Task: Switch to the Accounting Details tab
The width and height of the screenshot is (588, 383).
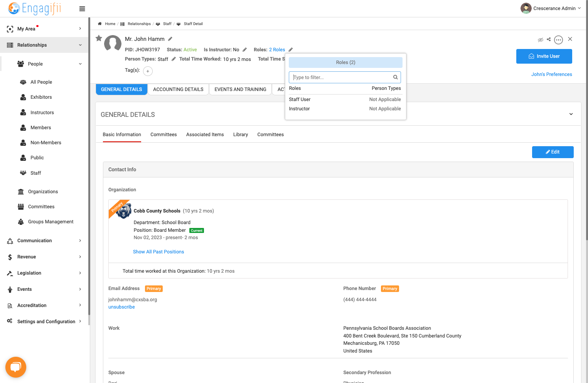Action: tap(178, 89)
